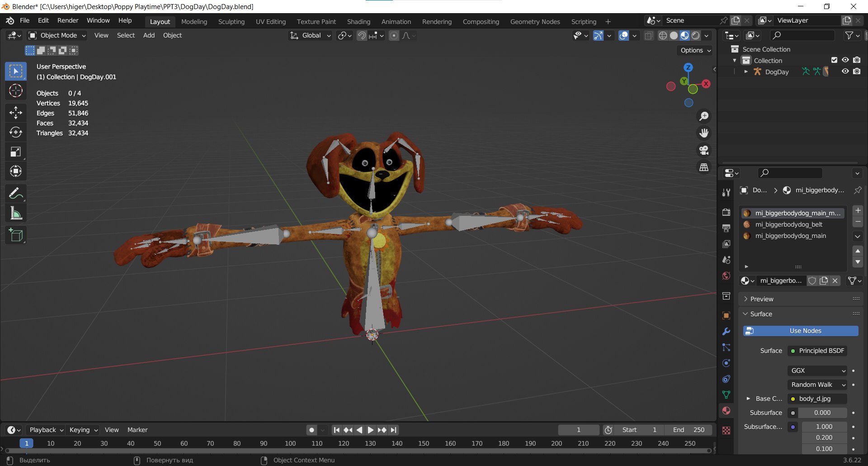Choose the Move tool
Viewport: 868px width, 466px height.
coord(16,112)
